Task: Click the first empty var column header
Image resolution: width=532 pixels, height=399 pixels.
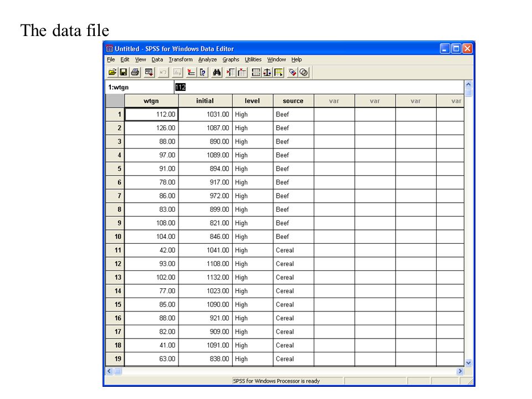Action: [x=334, y=101]
